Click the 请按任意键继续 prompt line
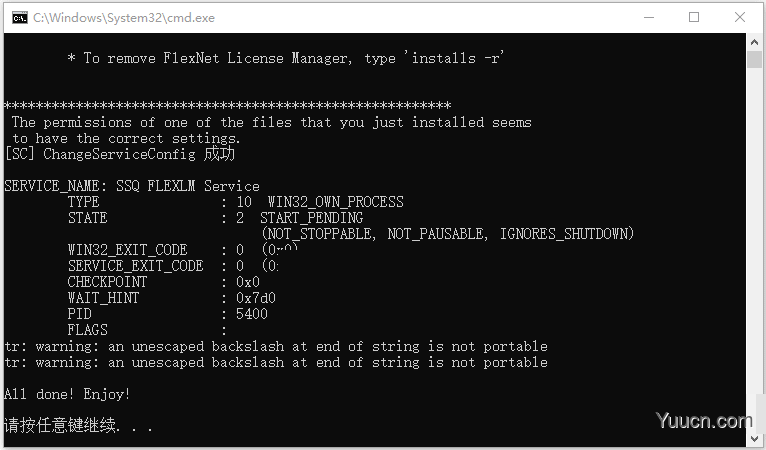 (x=78, y=425)
